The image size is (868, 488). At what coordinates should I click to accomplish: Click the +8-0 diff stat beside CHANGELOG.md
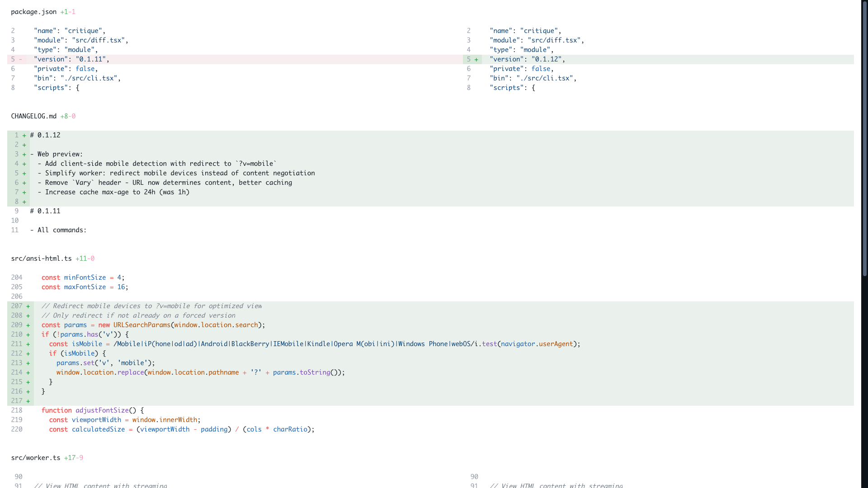(x=67, y=116)
